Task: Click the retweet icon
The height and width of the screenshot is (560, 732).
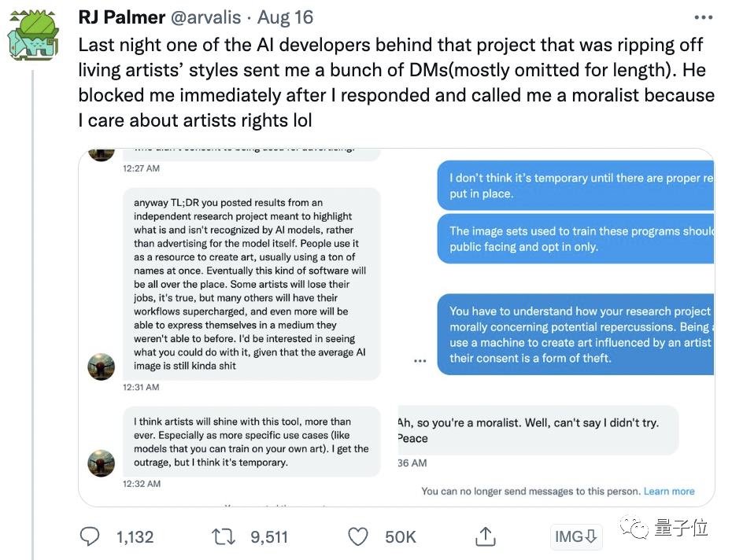Action: (x=224, y=537)
